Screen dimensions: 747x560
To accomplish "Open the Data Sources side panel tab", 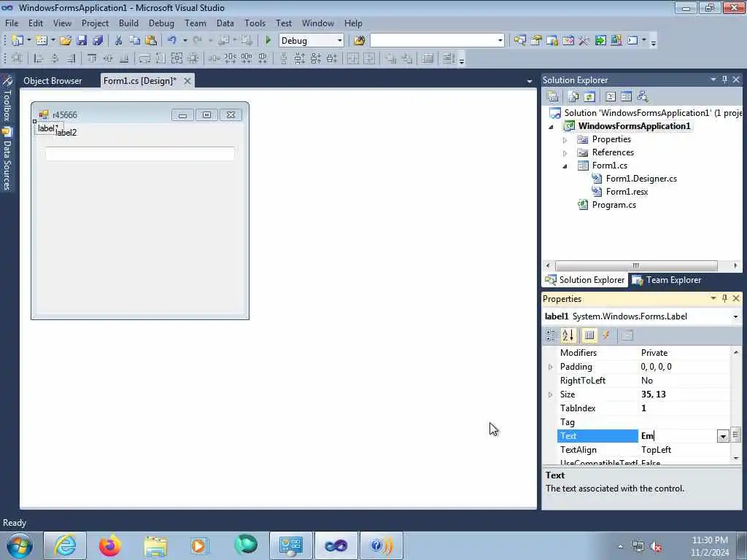I will point(7,160).
